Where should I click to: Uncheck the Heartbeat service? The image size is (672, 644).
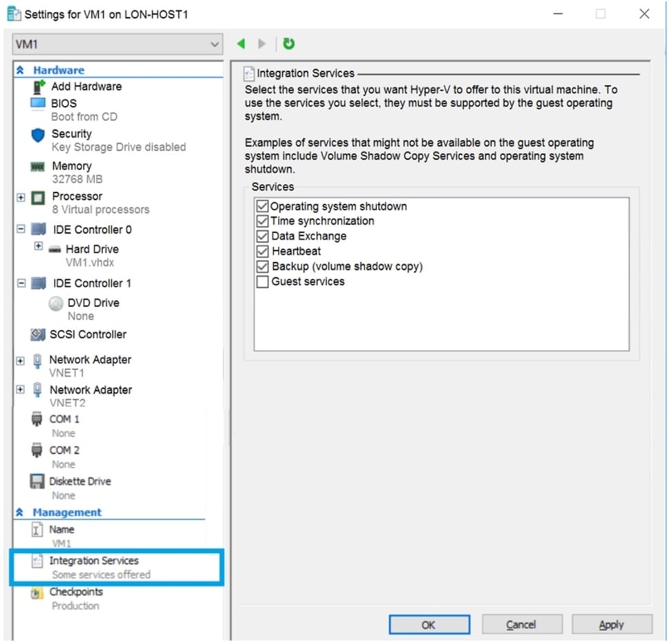pyautogui.click(x=262, y=251)
